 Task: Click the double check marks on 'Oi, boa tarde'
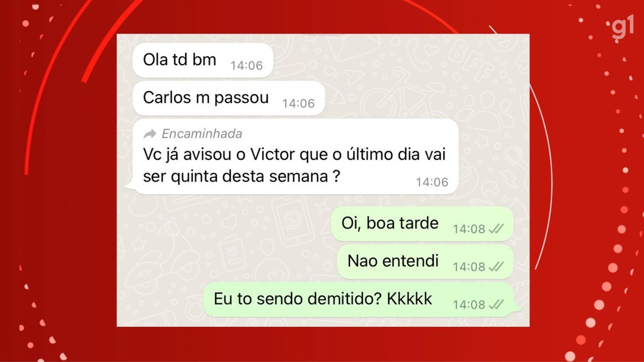496,229
